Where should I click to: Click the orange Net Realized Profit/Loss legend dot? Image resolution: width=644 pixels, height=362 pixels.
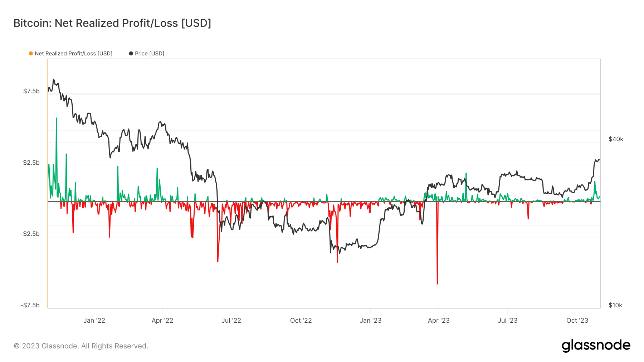[31, 54]
